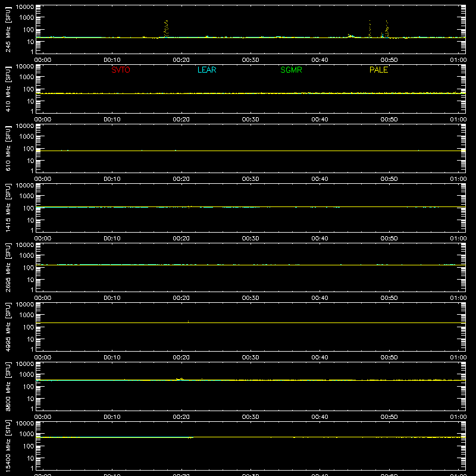Click the 00:10 tick label under the 410 MHz plot
This screenshot has height=476, width=476.
point(112,120)
